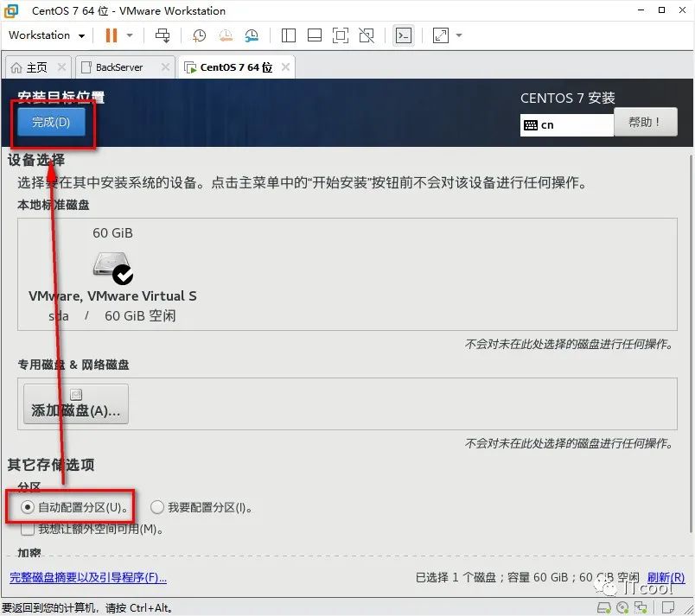This screenshot has height=616, width=695.
Task: Click the 已选择 1 个磁盘 summary text
Action: pyautogui.click(x=456, y=577)
